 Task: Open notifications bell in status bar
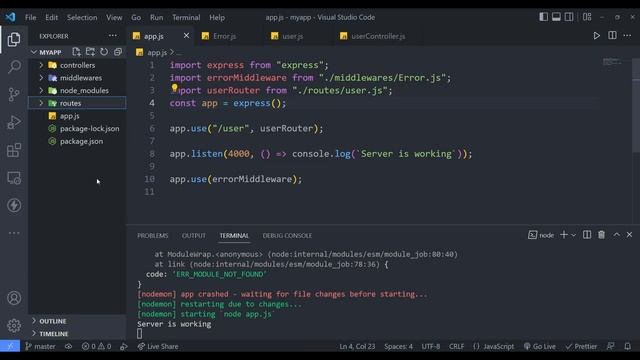[x=627, y=346]
